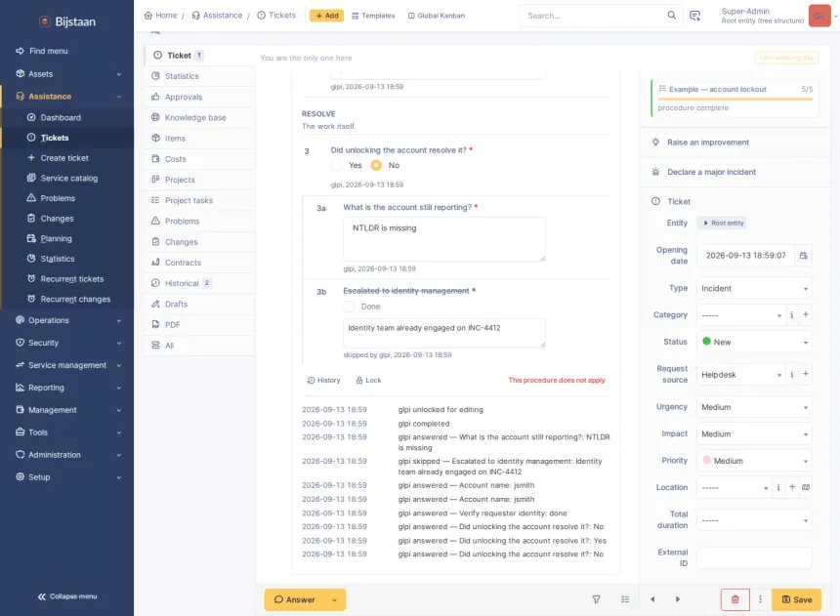Open the opening date calendar picker
This screenshot has width=840, height=616.
click(x=804, y=256)
